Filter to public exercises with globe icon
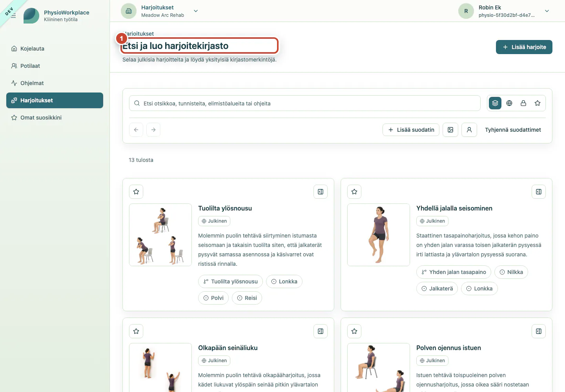 (x=509, y=103)
